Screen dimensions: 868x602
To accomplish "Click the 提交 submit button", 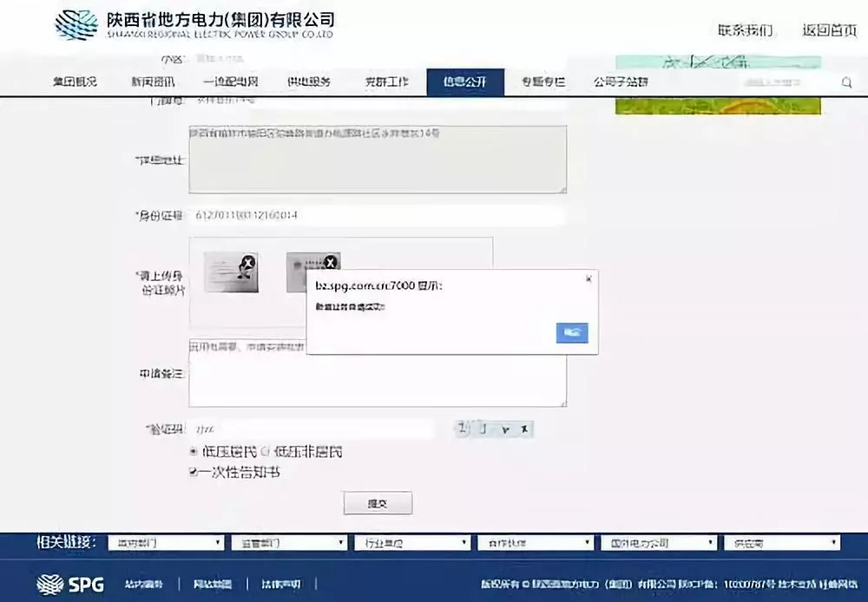I will pyautogui.click(x=378, y=503).
